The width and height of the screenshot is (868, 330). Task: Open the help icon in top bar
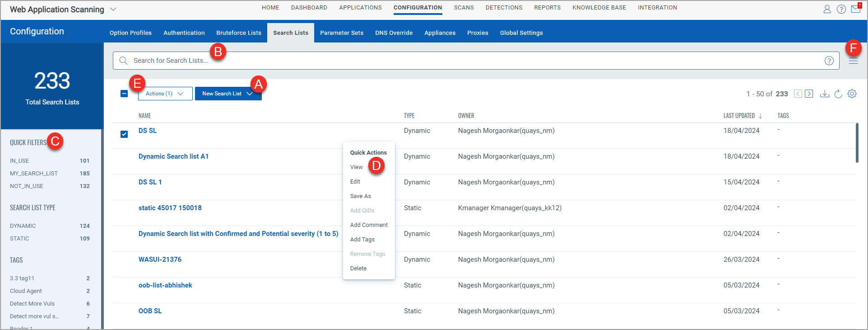click(841, 9)
